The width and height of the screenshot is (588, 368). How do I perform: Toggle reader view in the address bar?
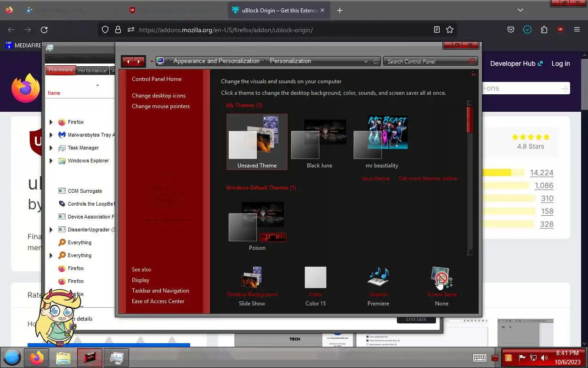pos(437,30)
